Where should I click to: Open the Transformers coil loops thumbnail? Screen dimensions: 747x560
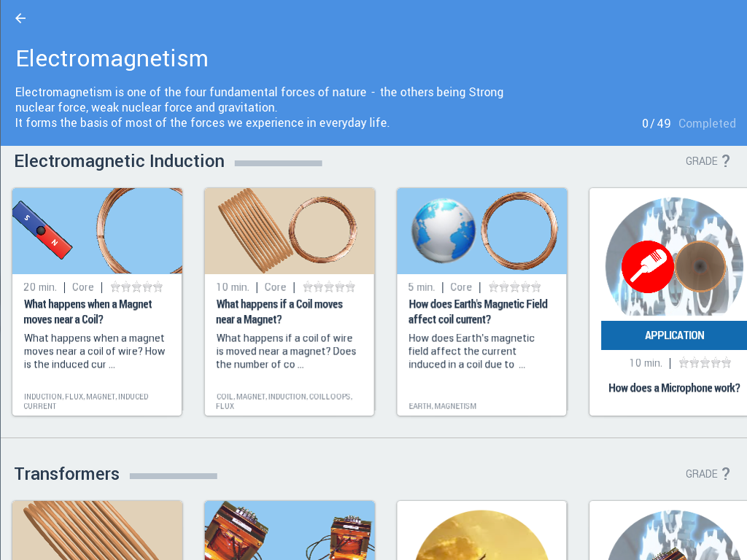[97, 531]
